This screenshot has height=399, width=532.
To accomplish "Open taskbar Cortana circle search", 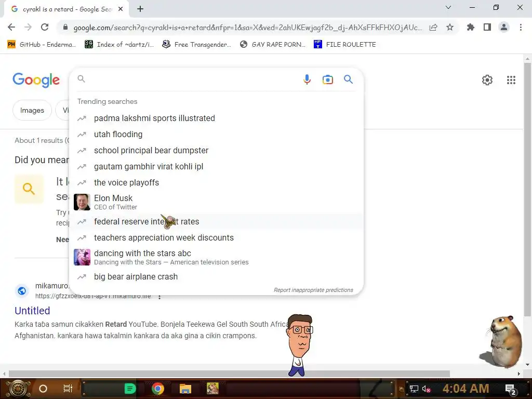I will 43,389.
